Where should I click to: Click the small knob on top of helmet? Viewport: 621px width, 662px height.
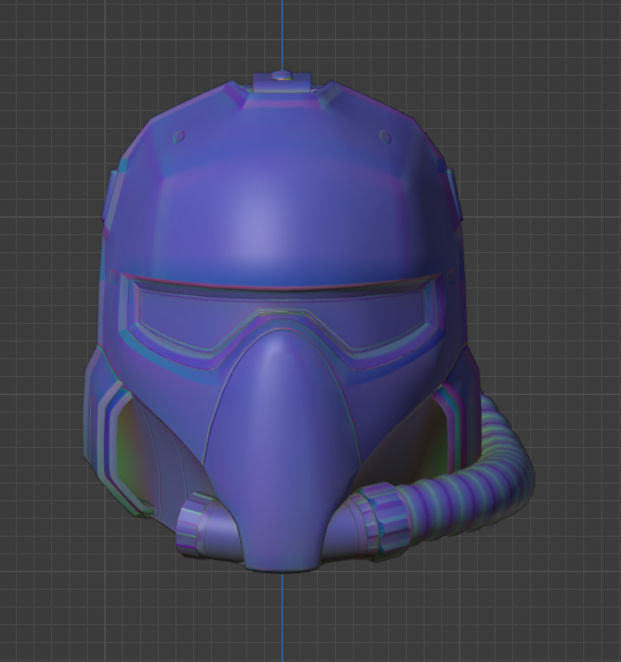pos(282,76)
